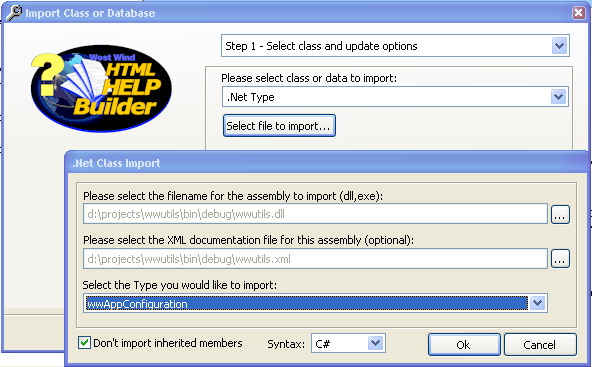Uncheck 'Don't import inherited members'
Screen dimensions: 592x367
click(x=84, y=343)
